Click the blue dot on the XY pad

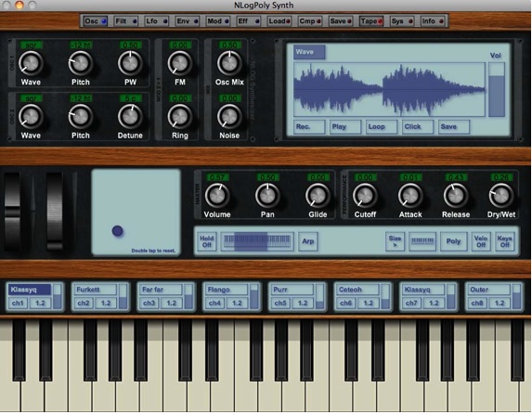[117, 231]
